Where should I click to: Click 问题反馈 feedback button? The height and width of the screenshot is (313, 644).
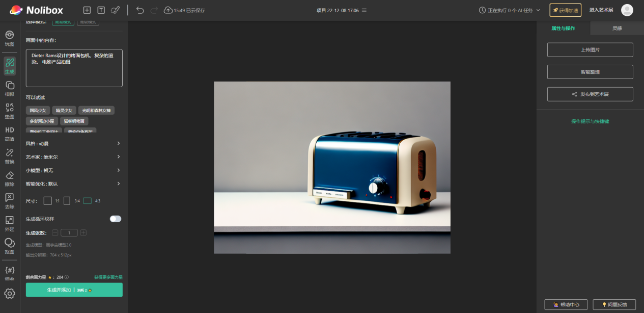pos(614,304)
